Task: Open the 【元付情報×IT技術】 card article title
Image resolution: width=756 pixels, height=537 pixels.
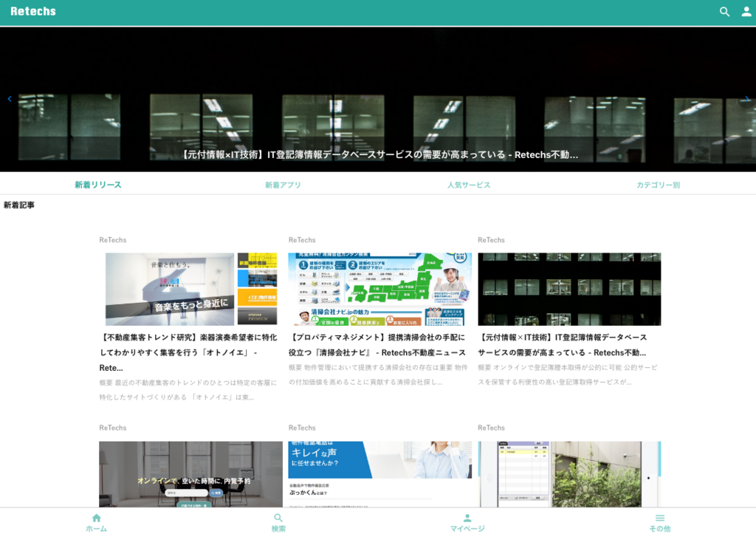Action: click(x=562, y=345)
